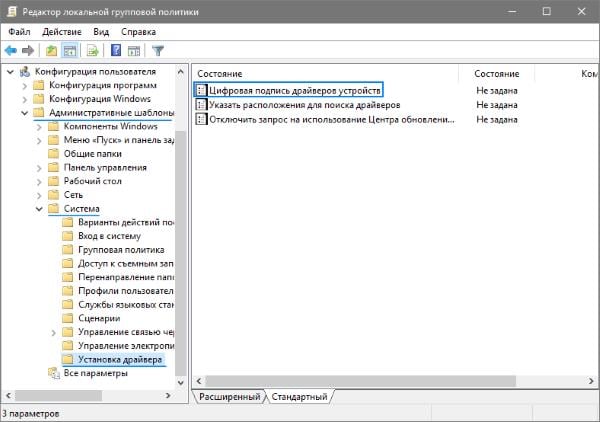This screenshot has width=600, height=422.
Task: Select the 'Все параметры' node icon
Action: click(54, 373)
